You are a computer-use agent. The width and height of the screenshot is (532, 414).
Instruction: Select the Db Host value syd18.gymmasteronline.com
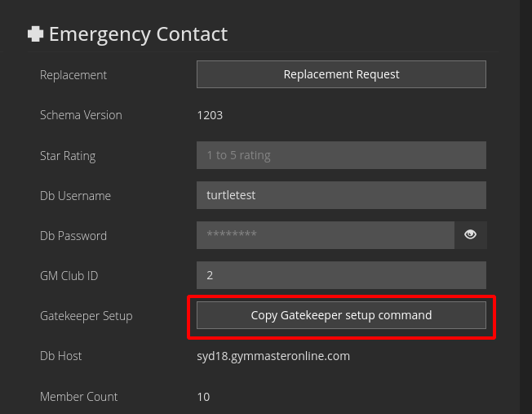pos(273,356)
